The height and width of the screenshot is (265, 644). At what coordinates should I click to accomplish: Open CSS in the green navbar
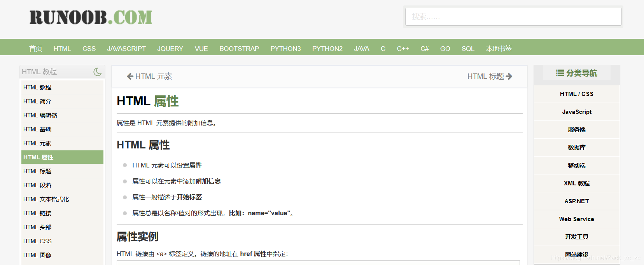coord(89,49)
